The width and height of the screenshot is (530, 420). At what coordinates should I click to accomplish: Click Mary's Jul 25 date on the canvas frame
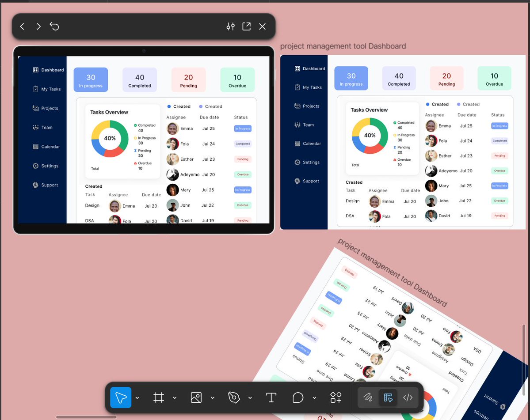pos(465,185)
